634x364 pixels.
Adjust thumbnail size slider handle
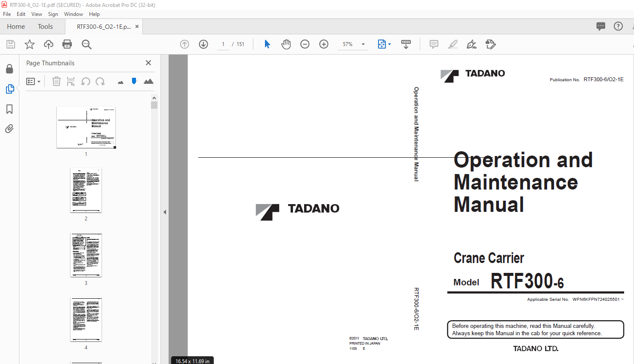[x=134, y=81]
